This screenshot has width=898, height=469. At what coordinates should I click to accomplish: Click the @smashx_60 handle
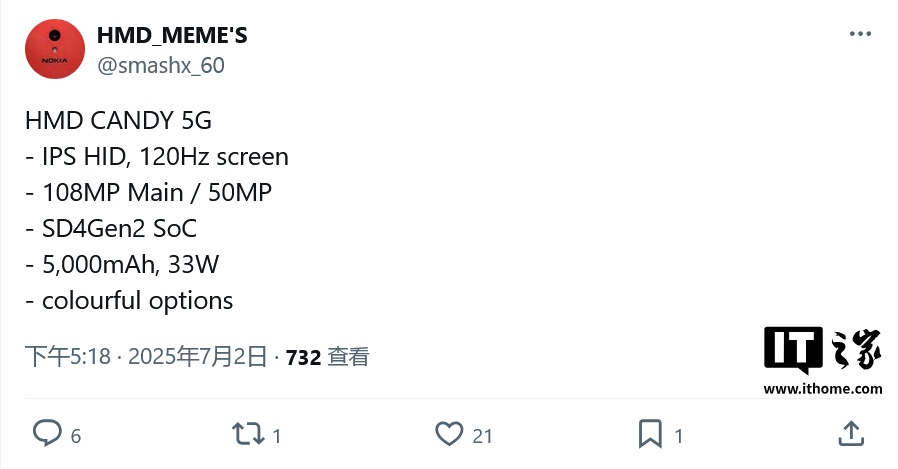[x=160, y=66]
